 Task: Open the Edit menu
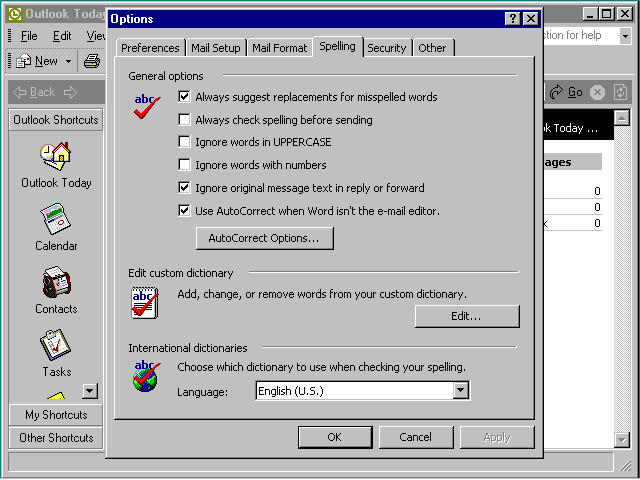[x=62, y=36]
